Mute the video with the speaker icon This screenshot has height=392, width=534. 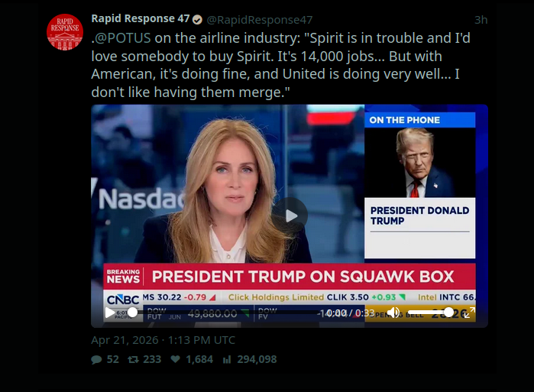coord(393,313)
